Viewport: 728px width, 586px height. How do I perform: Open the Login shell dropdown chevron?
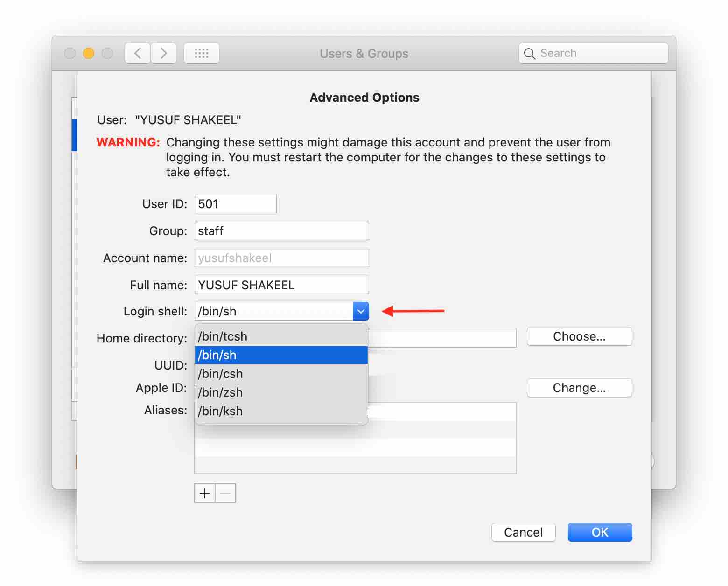[x=360, y=311]
